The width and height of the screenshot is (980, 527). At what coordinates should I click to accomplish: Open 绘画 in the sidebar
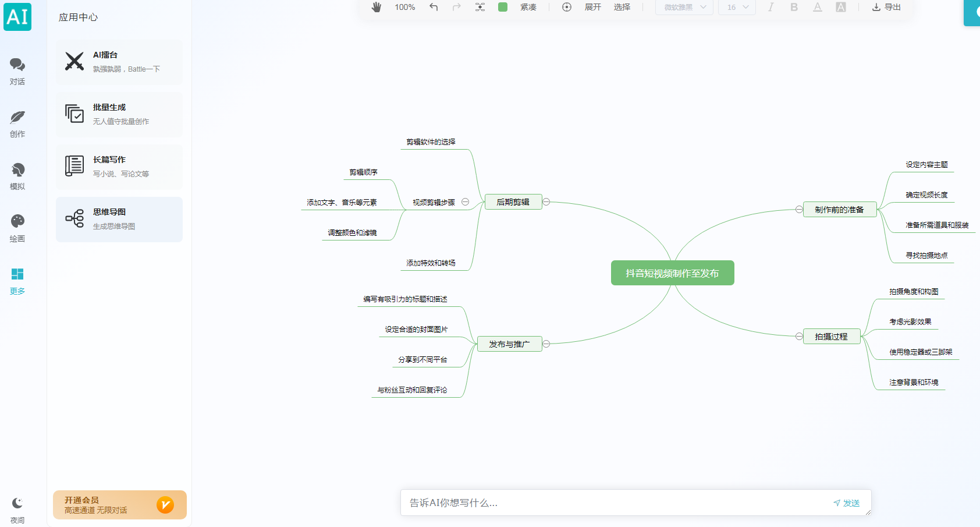pyautogui.click(x=17, y=229)
